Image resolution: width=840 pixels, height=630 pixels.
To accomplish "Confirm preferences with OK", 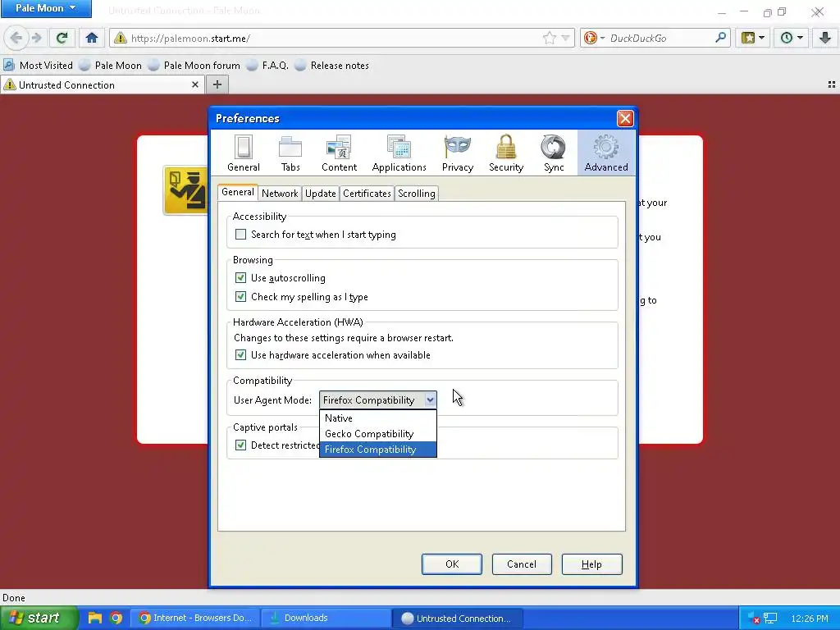I will click(452, 564).
